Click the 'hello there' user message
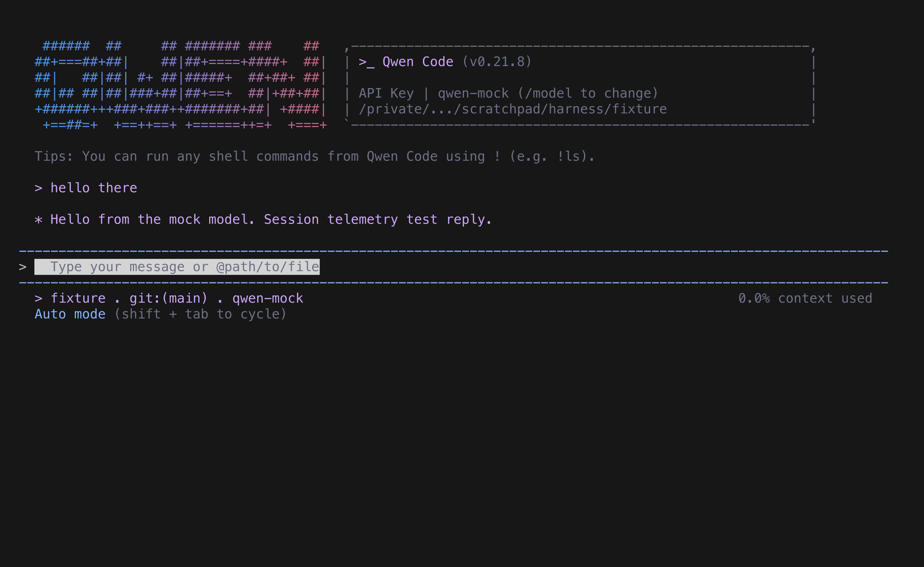This screenshot has width=924, height=567. pyautogui.click(x=94, y=188)
